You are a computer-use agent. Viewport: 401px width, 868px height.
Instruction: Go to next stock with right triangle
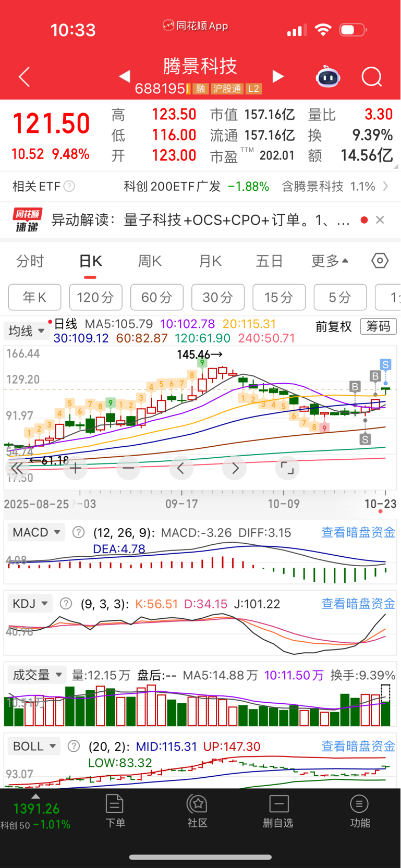click(278, 77)
